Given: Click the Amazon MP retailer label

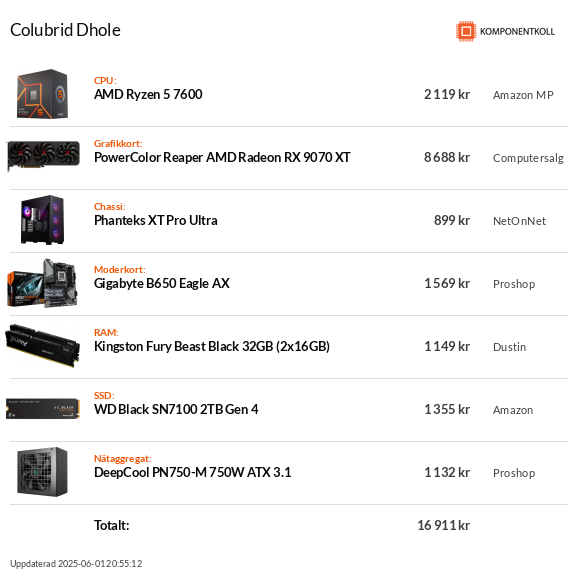Looking at the screenshot, I should coord(523,95).
